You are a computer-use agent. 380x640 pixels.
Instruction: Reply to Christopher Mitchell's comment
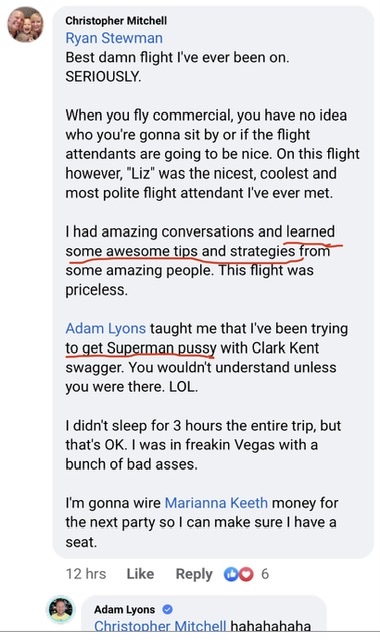pyautogui.click(x=194, y=574)
